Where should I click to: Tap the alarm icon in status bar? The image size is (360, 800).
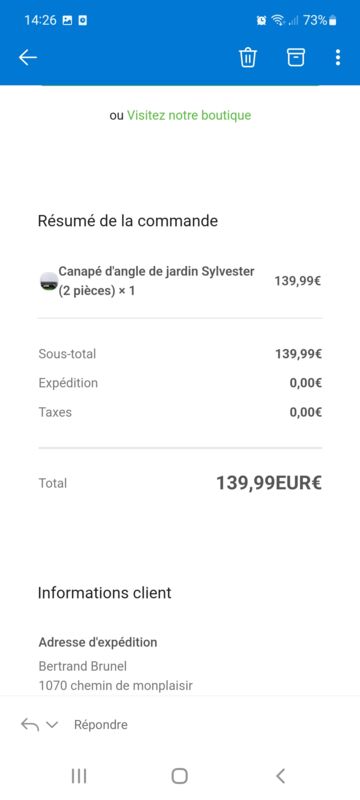coord(262,20)
